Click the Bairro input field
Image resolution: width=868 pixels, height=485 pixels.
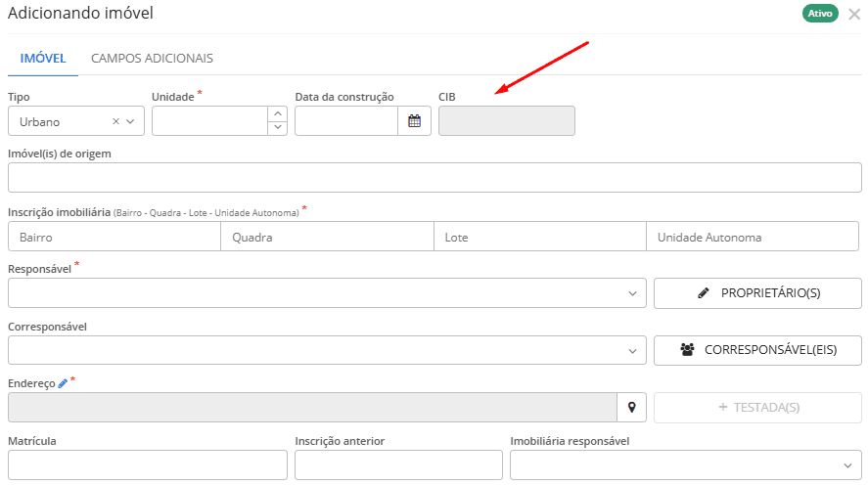tap(114, 237)
